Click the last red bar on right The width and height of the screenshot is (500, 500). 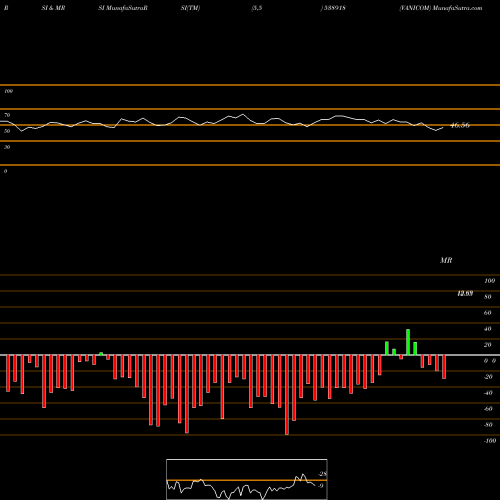pyautogui.click(x=444, y=367)
